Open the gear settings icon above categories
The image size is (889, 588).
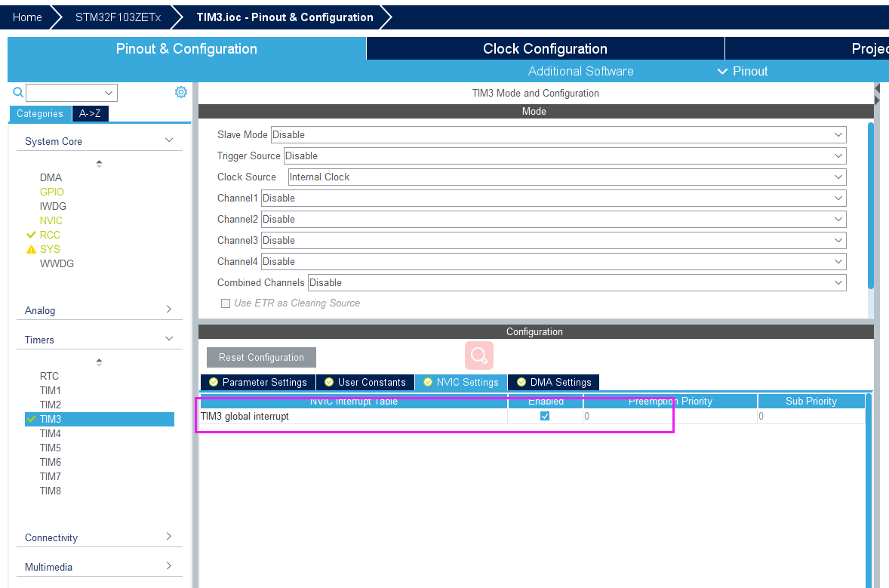click(x=181, y=92)
